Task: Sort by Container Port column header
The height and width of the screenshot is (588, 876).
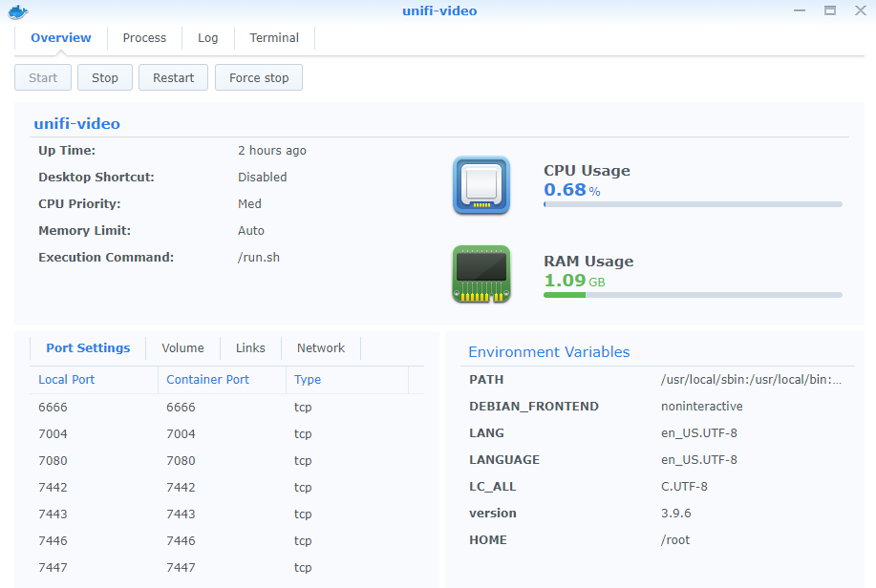Action: pos(207,380)
